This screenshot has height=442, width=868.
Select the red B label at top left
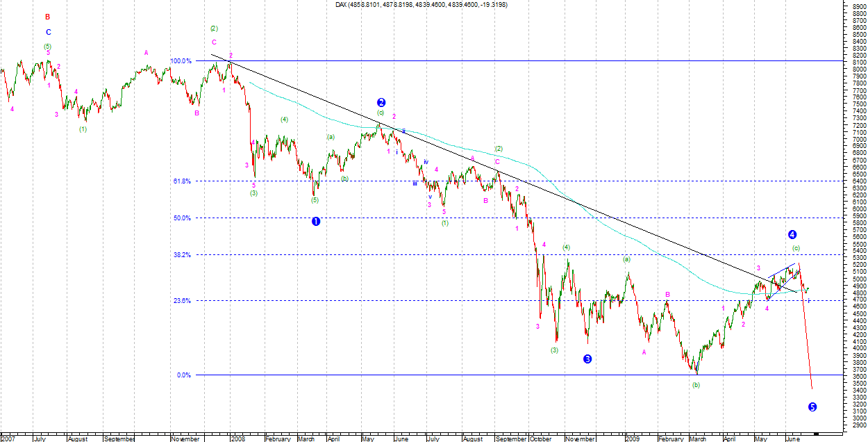click(x=47, y=17)
